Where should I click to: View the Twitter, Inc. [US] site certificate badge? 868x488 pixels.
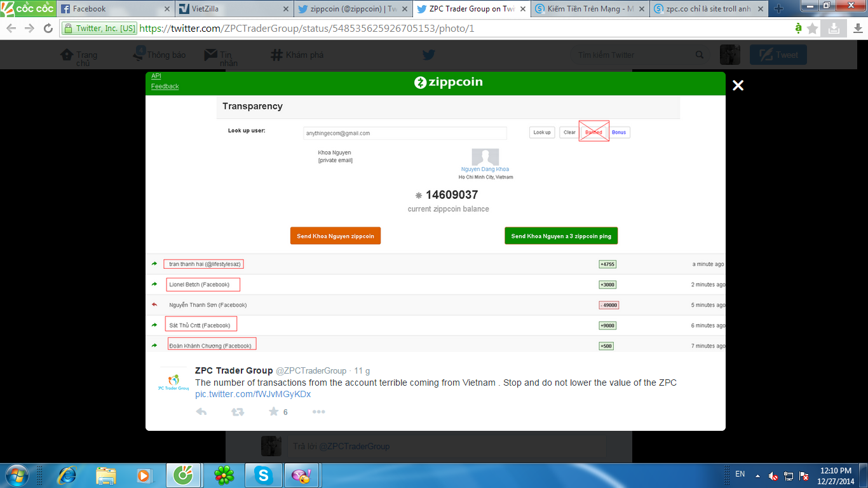coord(98,29)
